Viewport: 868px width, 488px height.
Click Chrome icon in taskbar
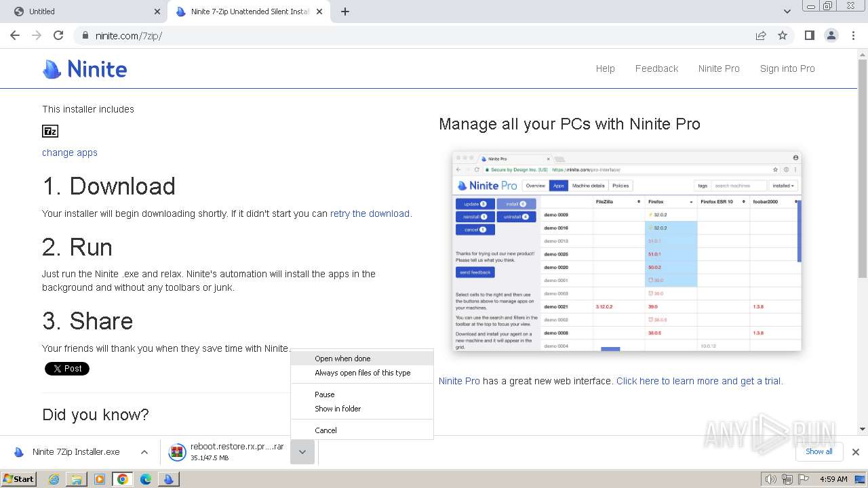[123, 479]
